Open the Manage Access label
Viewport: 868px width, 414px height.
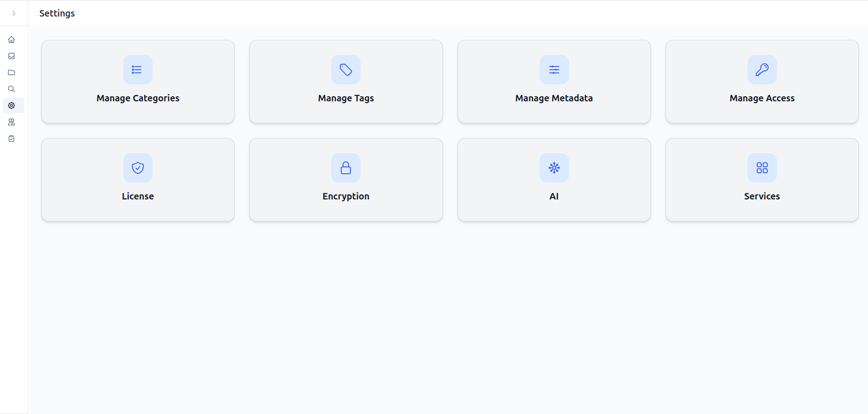(762, 98)
